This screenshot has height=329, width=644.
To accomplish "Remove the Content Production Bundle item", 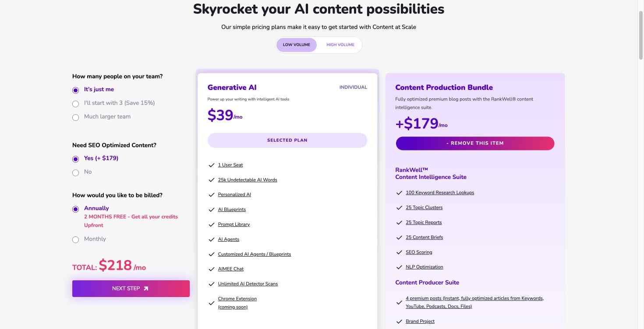I will click(475, 143).
